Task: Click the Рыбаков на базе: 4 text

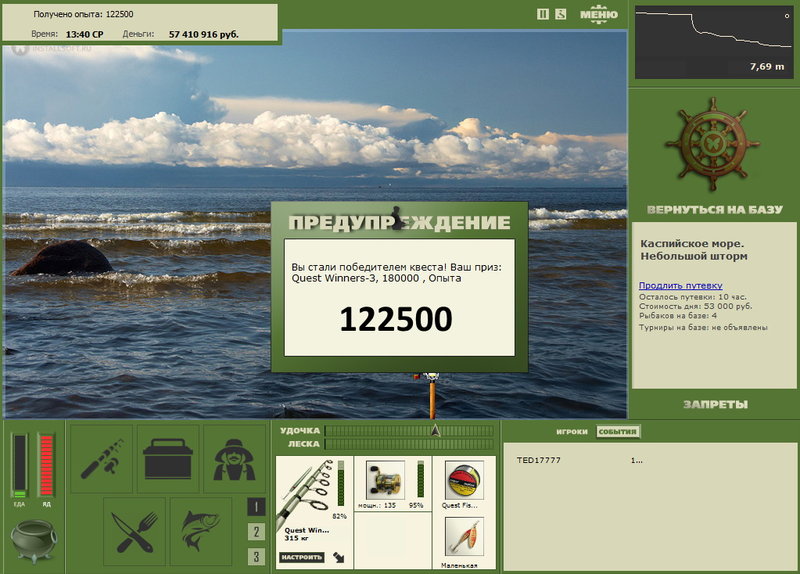Action: point(678,316)
